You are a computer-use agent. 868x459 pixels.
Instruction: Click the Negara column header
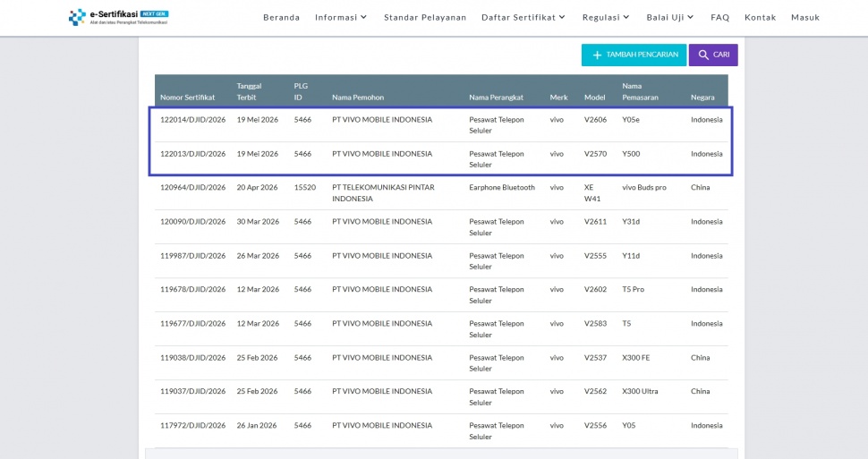(x=702, y=98)
